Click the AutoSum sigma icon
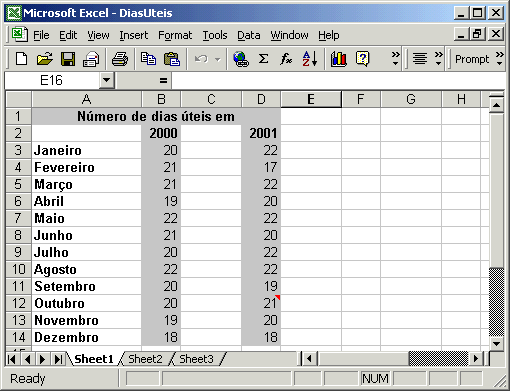 [x=263, y=59]
